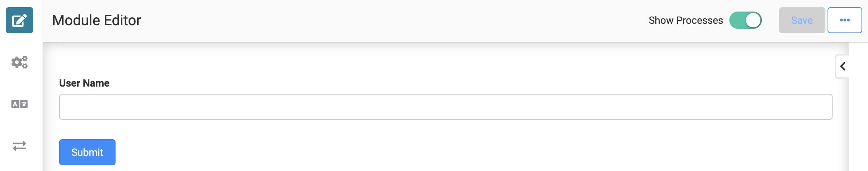This screenshot has width=868, height=171.
Task: Switch to the Module Editor sidebar tab
Action: pos(19,20)
